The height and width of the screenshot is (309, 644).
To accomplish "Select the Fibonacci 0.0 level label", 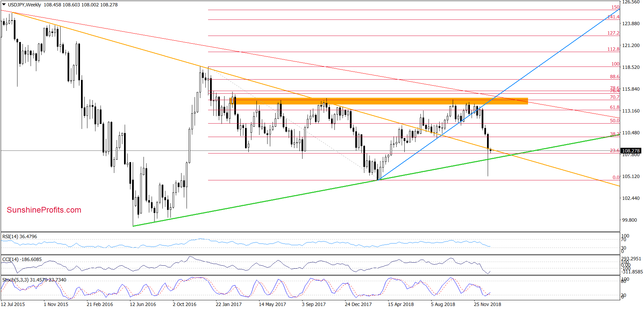I will coord(616,177).
